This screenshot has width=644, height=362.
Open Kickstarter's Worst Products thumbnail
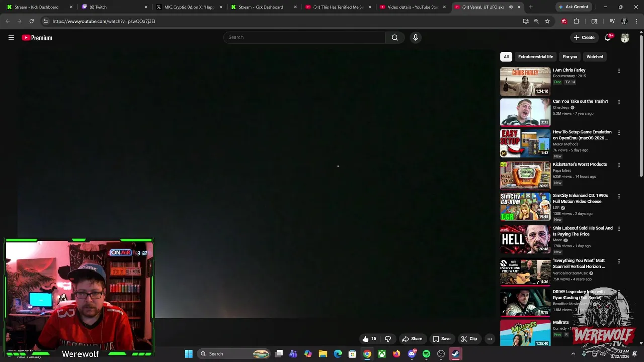[x=525, y=175]
